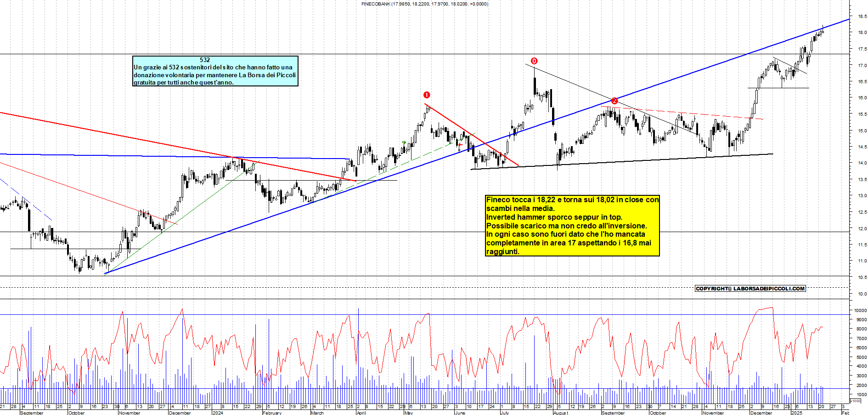Screen dimensions: 868x415
Task: Click the 5000 volume axis label
Action: tap(861, 358)
